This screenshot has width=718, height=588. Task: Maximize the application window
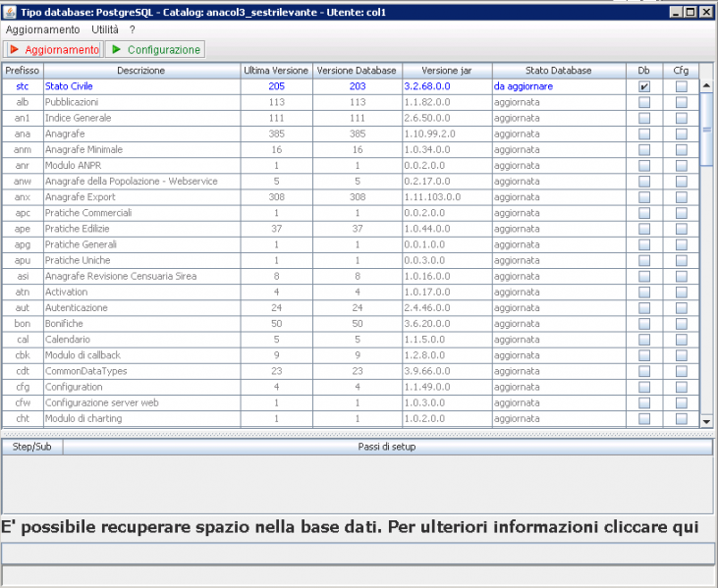[690, 11]
